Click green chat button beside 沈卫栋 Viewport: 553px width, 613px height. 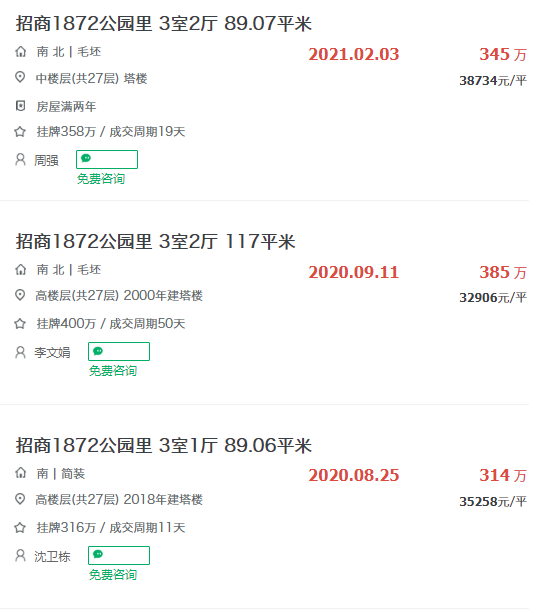tap(119, 556)
